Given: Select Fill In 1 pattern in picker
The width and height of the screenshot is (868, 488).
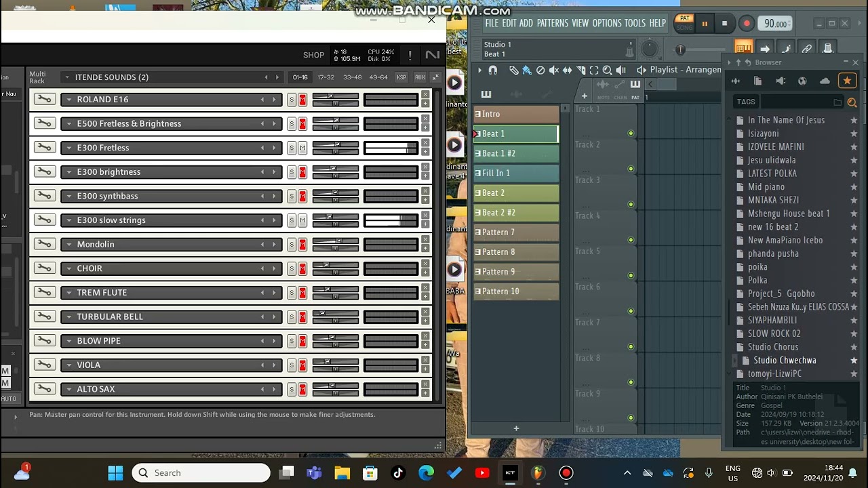Looking at the screenshot, I should click(517, 174).
